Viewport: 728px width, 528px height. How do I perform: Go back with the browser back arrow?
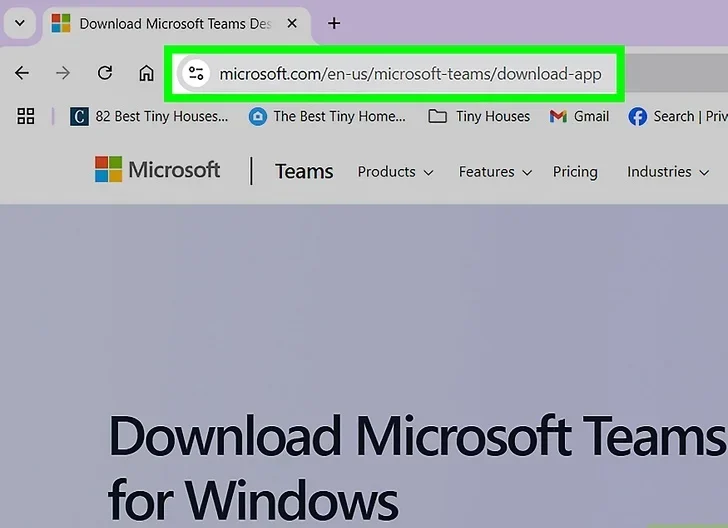[22, 73]
